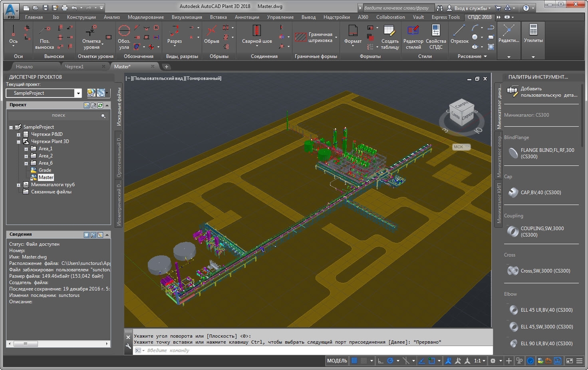588x370 pixels.
Task: Select the Отрезок line tool
Action: [x=459, y=34]
